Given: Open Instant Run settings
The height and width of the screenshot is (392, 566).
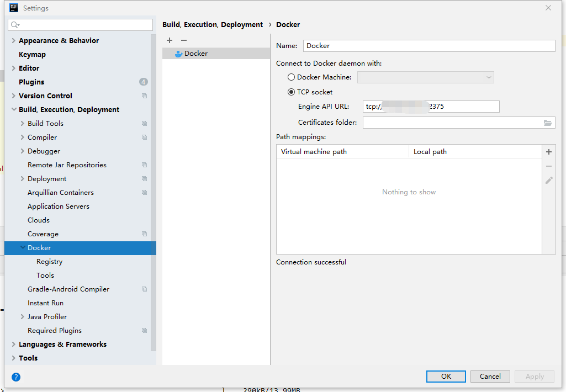Looking at the screenshot, I should [45, 303].
